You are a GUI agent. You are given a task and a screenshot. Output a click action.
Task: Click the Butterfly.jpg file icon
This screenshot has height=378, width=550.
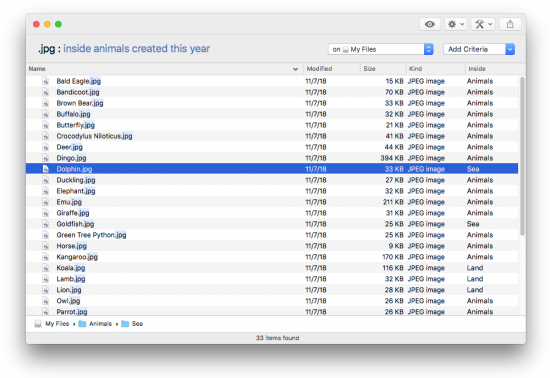[46, 125]
